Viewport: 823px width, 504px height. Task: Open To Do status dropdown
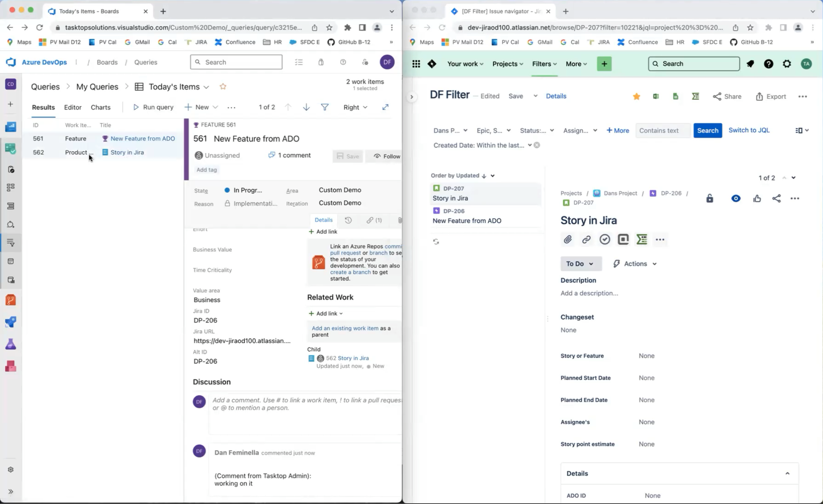coord(581,264)
